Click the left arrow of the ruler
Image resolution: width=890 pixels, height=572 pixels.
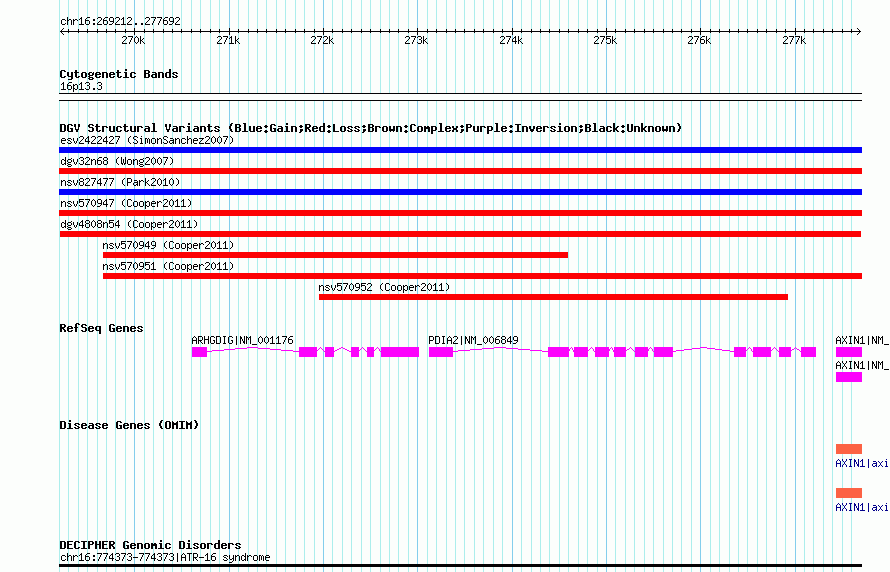point(62,31)
